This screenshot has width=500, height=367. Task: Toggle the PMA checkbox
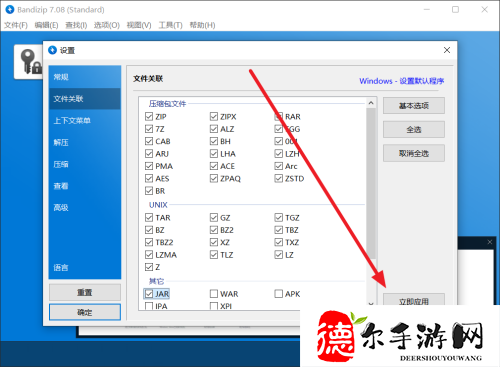(x=149, y=166)
